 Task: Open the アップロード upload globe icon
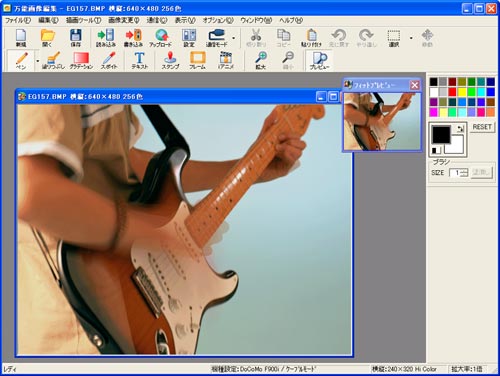[161, 38]
